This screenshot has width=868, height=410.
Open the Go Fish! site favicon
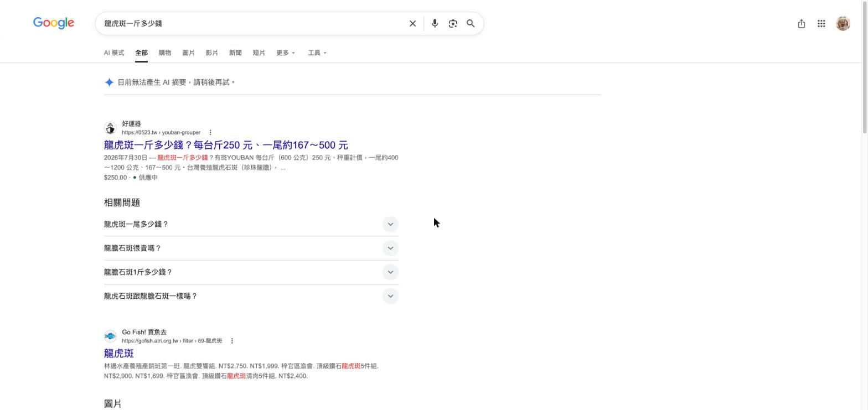[110, 336]
